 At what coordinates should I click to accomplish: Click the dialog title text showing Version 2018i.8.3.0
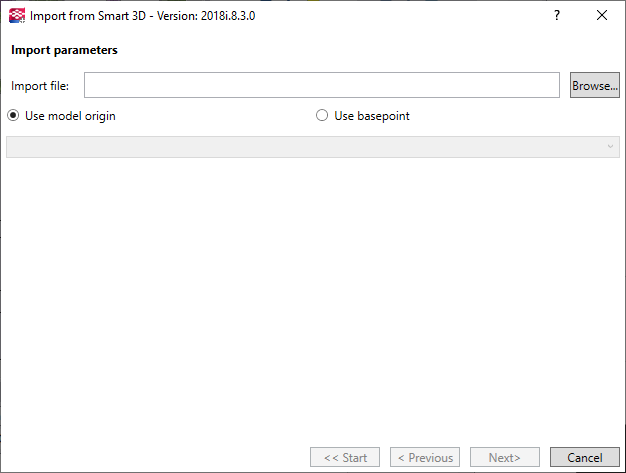pyautogui.click(x=143, y=16)
